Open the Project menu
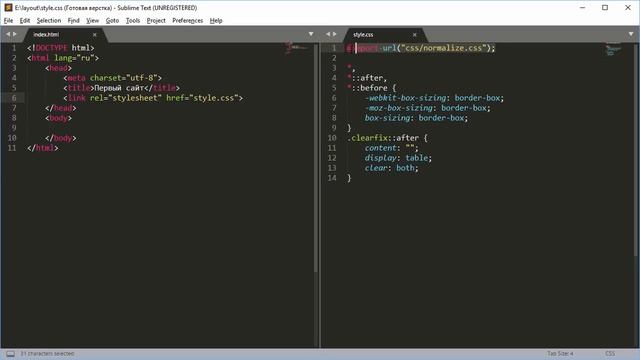Viewport: 640px width, 360px height. coord(156,20)
